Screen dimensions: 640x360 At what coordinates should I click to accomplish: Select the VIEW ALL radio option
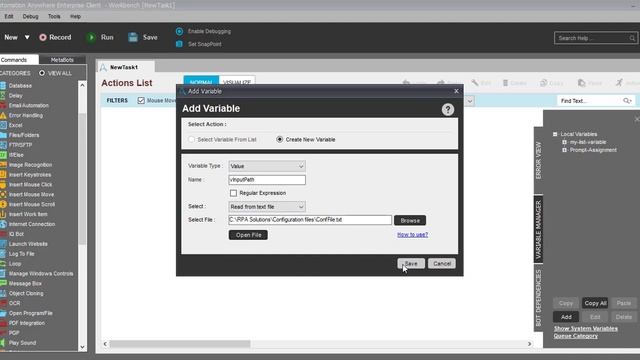point(42,73)
